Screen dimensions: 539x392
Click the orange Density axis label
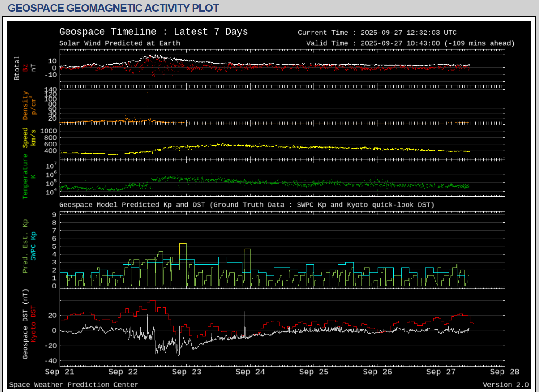tap(25, 105)
